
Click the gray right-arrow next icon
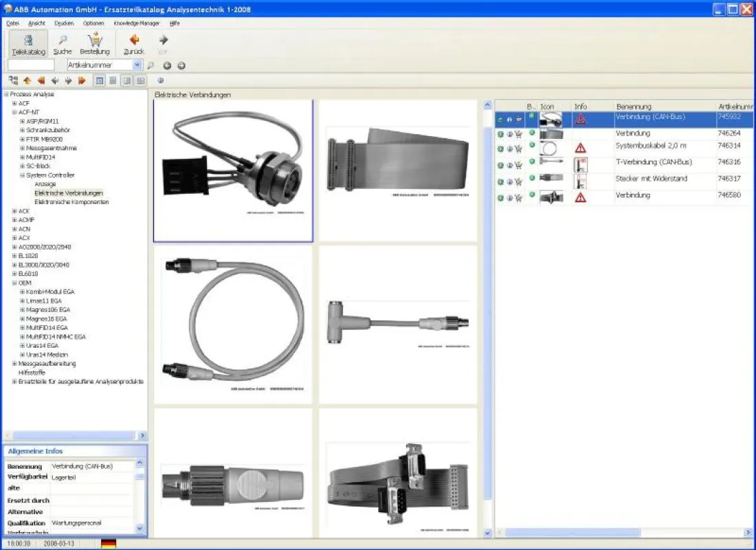69,80
